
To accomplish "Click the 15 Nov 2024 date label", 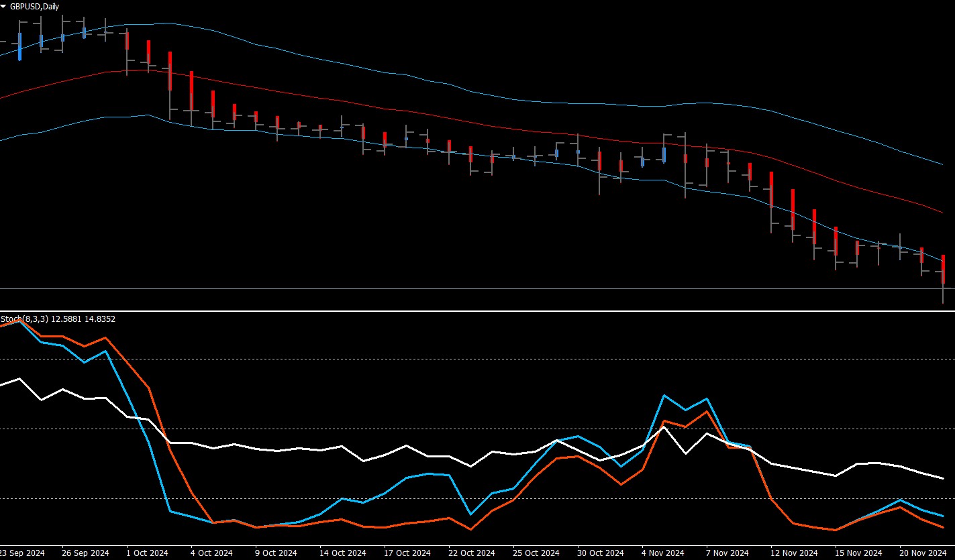I will click(x=858, y=553).
